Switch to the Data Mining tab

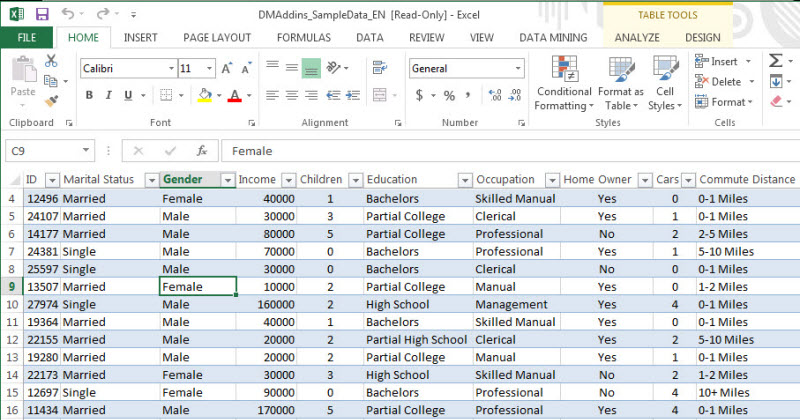coord(553,37)
